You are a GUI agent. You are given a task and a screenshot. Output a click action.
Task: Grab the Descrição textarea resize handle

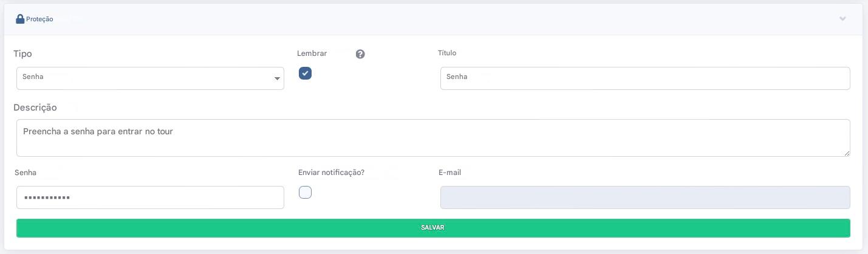[x=847, y=153]
